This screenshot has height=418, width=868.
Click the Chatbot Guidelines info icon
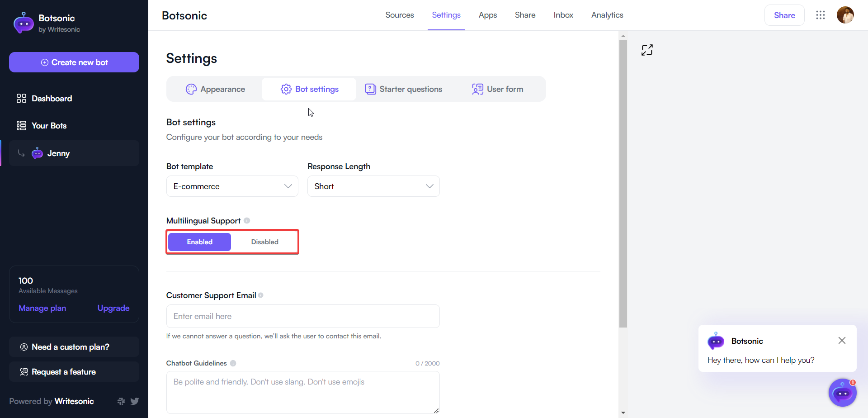click(x=233, y=363)
